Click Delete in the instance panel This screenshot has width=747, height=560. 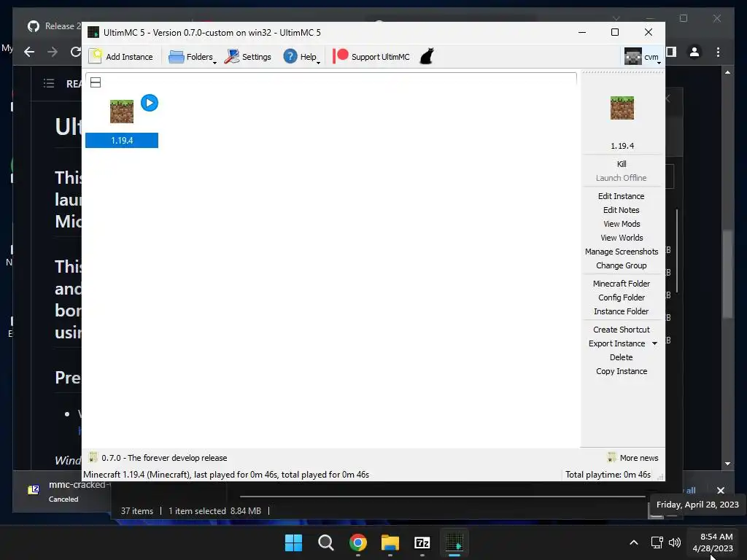[622, 357]
